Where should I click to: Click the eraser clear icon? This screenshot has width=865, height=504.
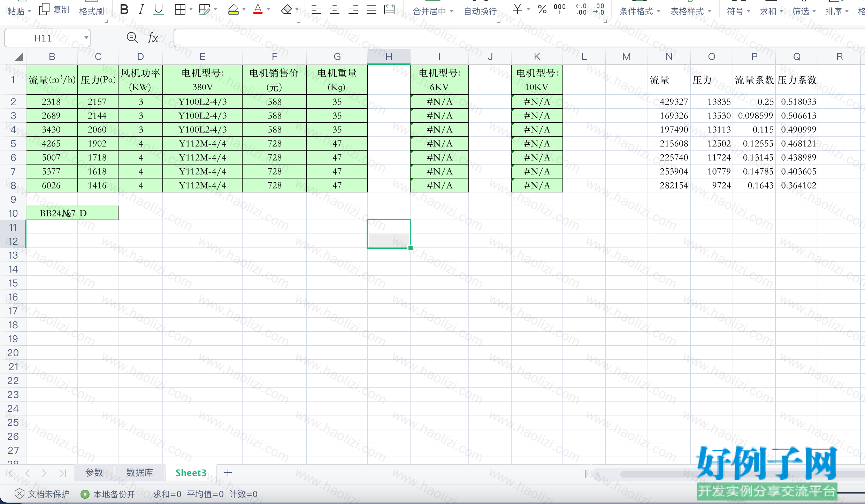286,9
